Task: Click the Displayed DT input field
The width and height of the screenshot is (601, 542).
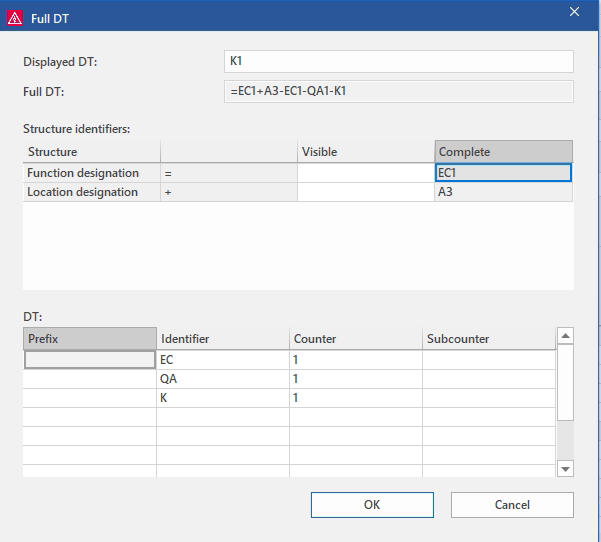Action: (400, 62)
